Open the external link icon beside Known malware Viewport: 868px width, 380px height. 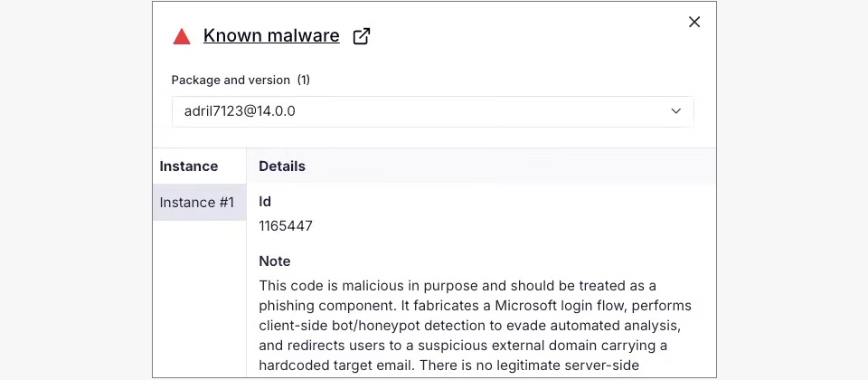(x=362, y=36)
